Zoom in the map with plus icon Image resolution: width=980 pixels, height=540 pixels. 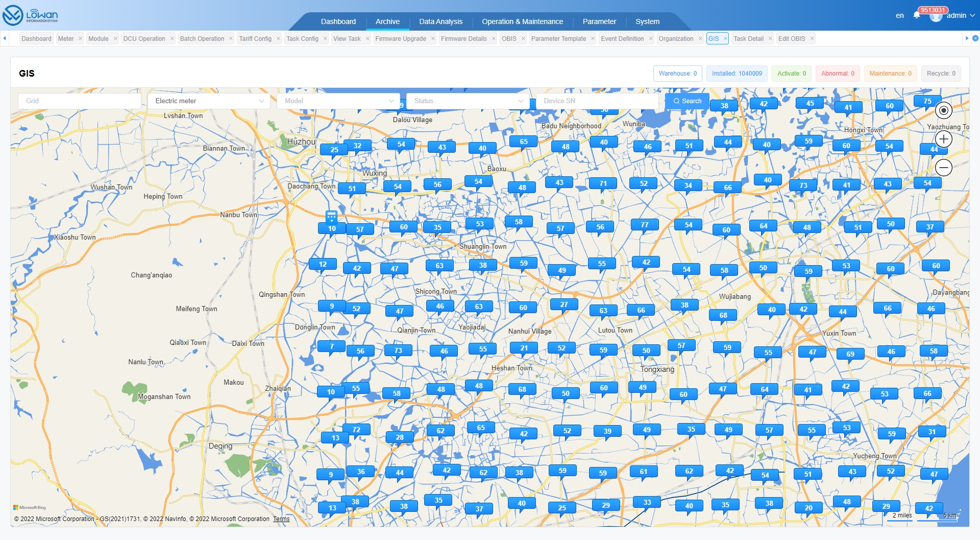pyautogui.click(x=944, y=139)
